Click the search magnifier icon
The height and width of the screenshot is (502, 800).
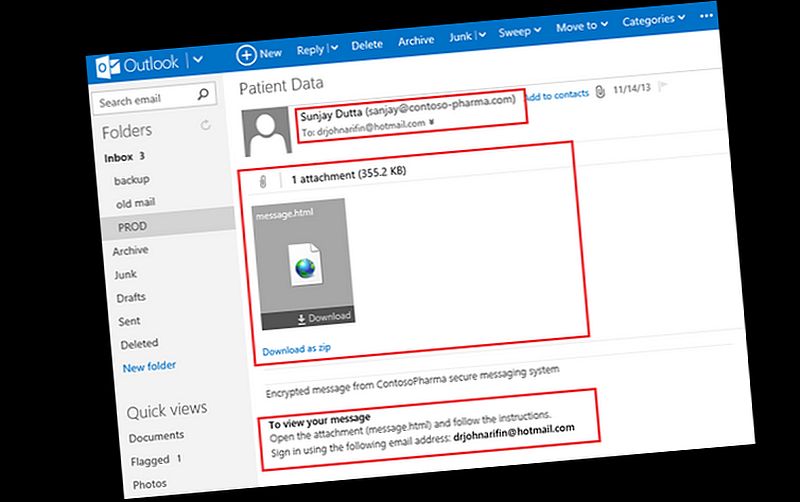[203, 94]
